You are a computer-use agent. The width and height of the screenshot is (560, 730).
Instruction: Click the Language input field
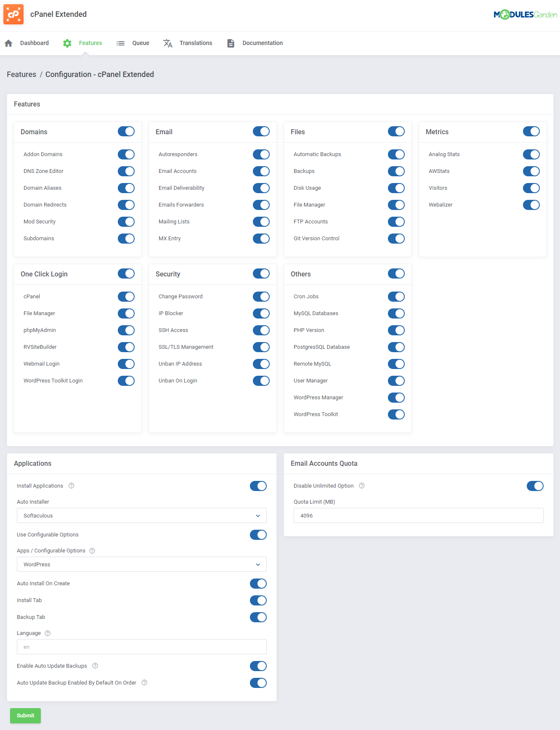click(x=142, y=647)
